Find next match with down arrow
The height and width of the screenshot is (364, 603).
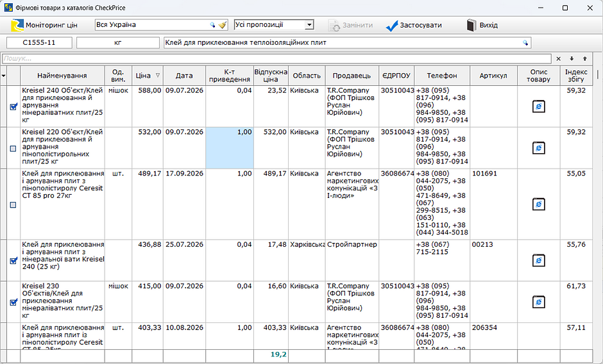pyautogui.click(x=572, y=59)
